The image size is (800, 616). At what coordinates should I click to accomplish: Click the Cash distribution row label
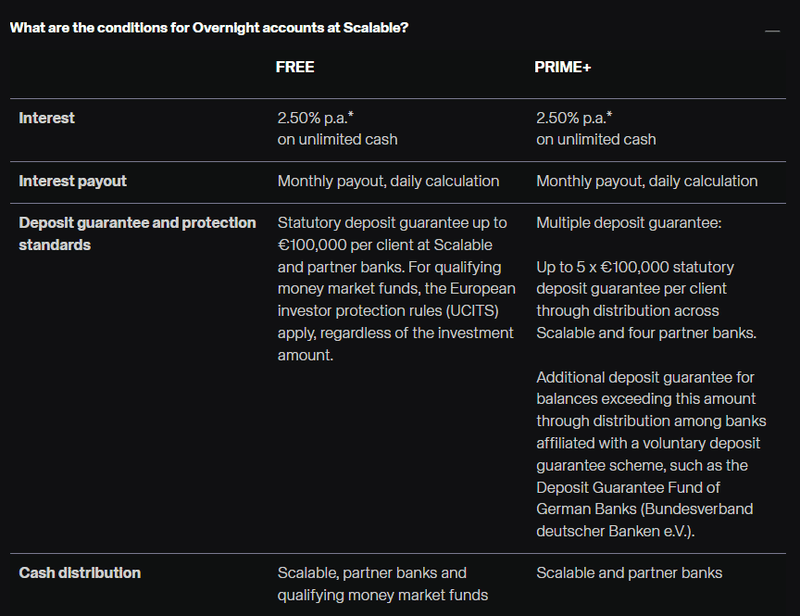click(x=79, y=573)
